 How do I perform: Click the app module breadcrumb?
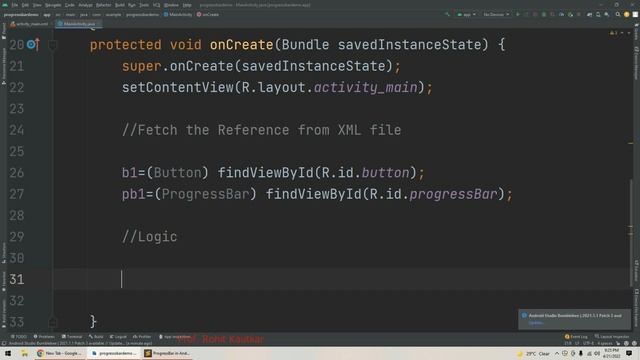[x=47, y=15]
